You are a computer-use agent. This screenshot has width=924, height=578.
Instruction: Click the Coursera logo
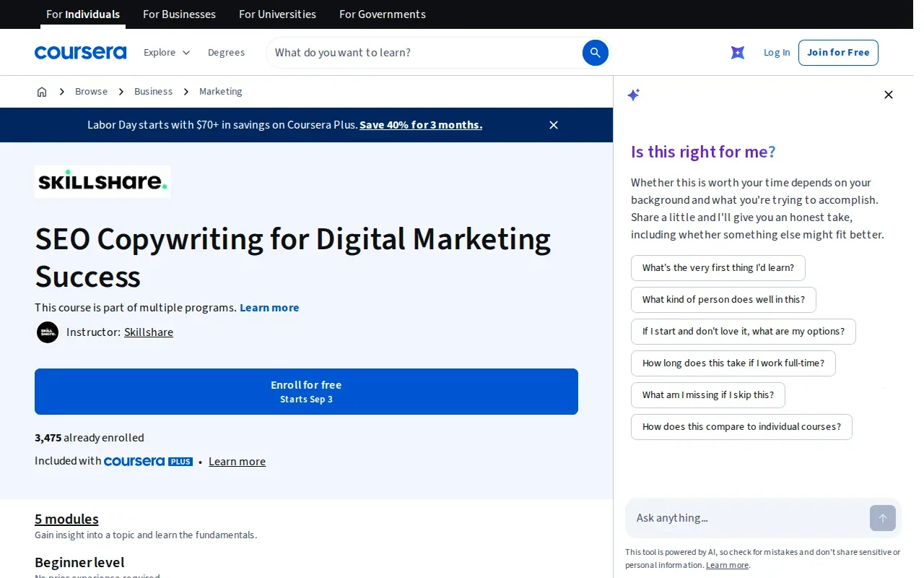[80, 53]
